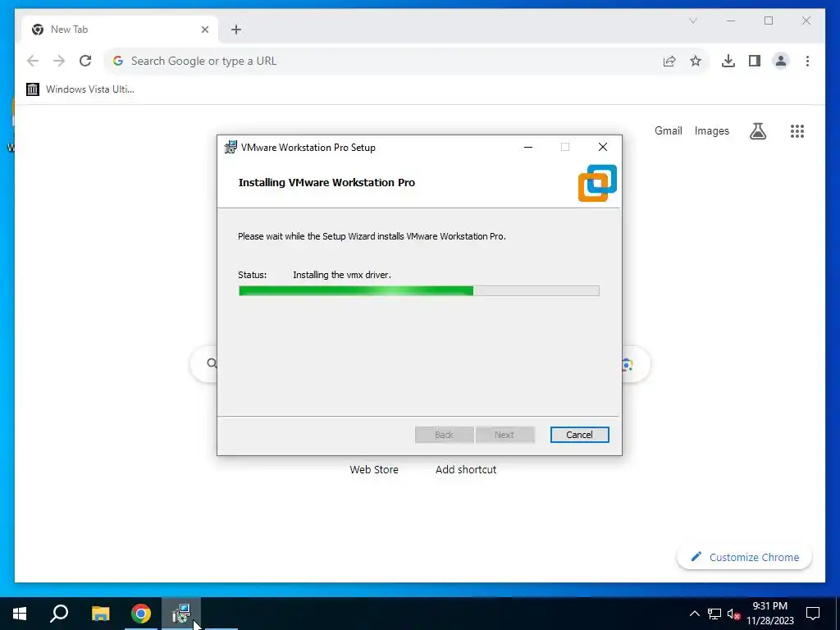Click 'Installing VMware Workstation Pro' heading
The height and width of the screenshot is (630, 840).
(x=326, y=183)
